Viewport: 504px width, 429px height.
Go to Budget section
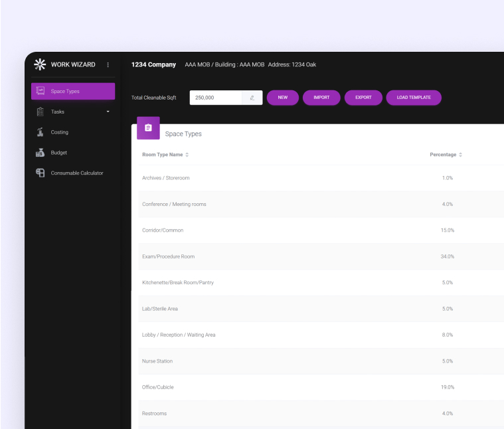coord(73,152)
